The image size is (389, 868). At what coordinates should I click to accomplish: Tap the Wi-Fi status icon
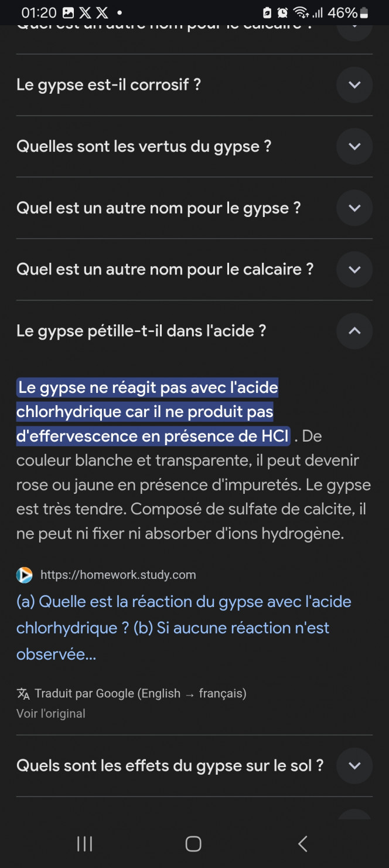click(301, 12)
